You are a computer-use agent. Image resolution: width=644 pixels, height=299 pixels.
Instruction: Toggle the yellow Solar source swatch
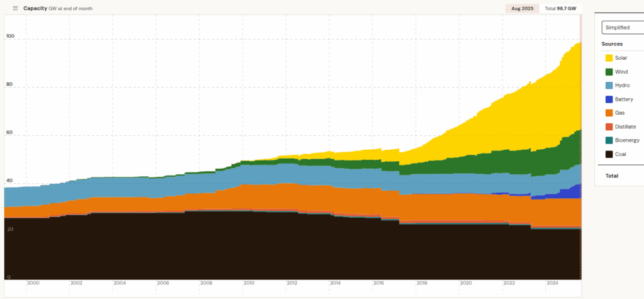click(609, 58)
